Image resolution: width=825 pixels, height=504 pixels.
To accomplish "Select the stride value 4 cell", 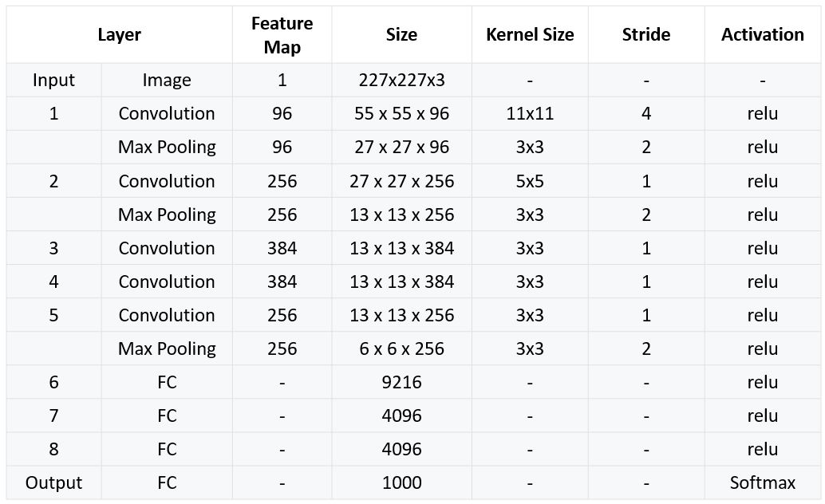I will tap(646, 114).
